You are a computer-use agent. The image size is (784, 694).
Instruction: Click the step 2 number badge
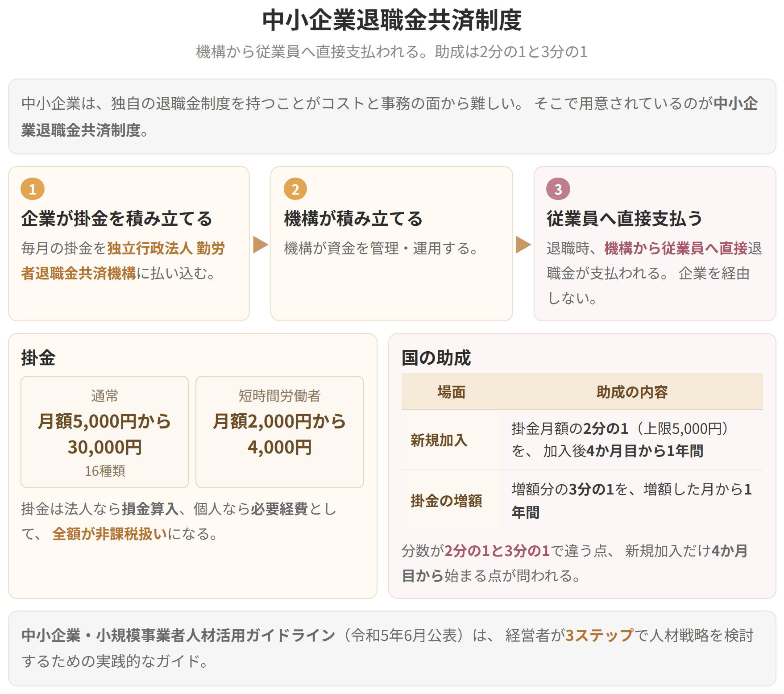coord(295,189)
